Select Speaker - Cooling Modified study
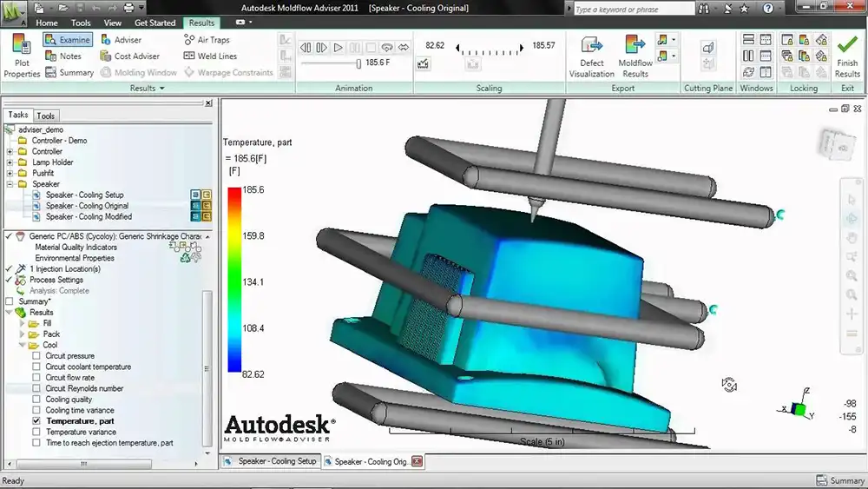This screenshot has height=489, width=868. (x=89, y=216)
